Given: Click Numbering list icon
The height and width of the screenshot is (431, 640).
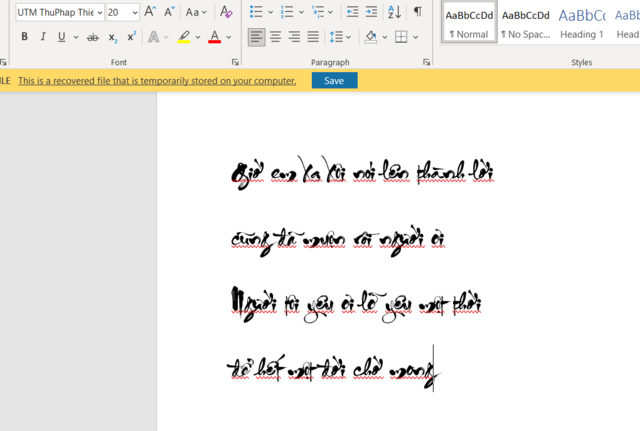Looking at the screenshot, I should [287, 12].
